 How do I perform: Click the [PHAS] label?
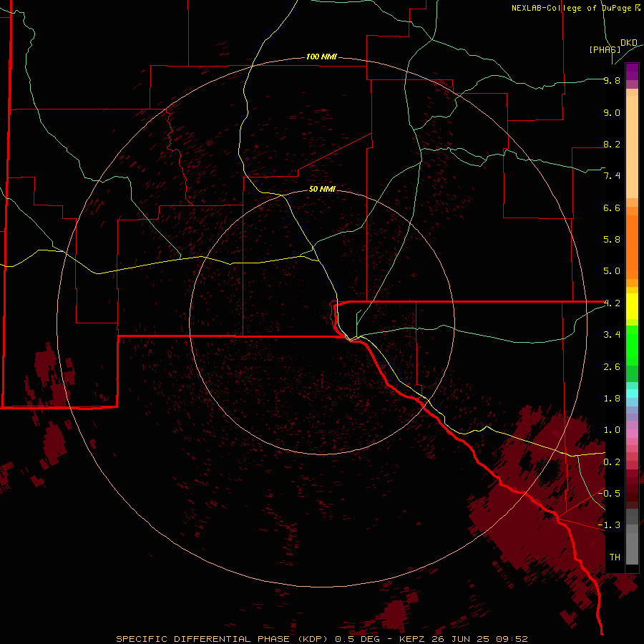tap(605, 49)
